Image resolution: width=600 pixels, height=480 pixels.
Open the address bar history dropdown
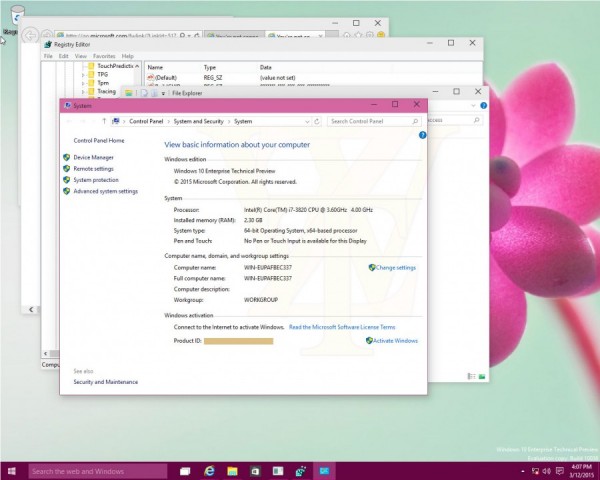click(307, 121)
